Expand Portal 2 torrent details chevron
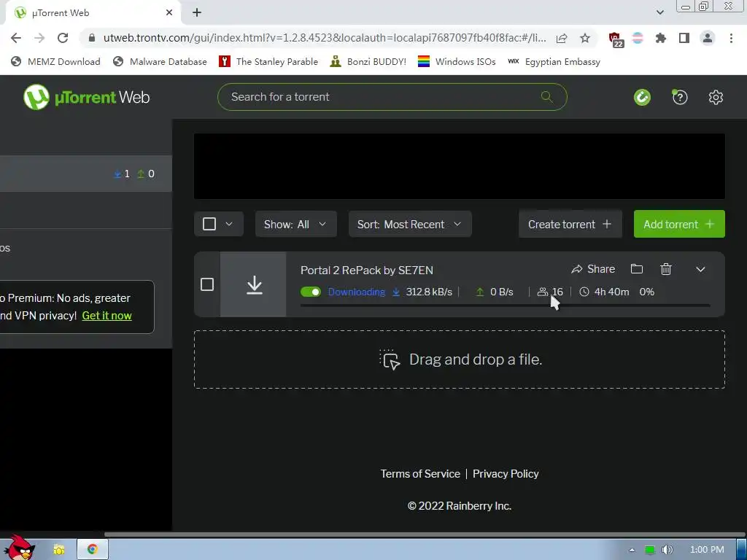Viewport: 747px width, 560px height. [700, 269]
